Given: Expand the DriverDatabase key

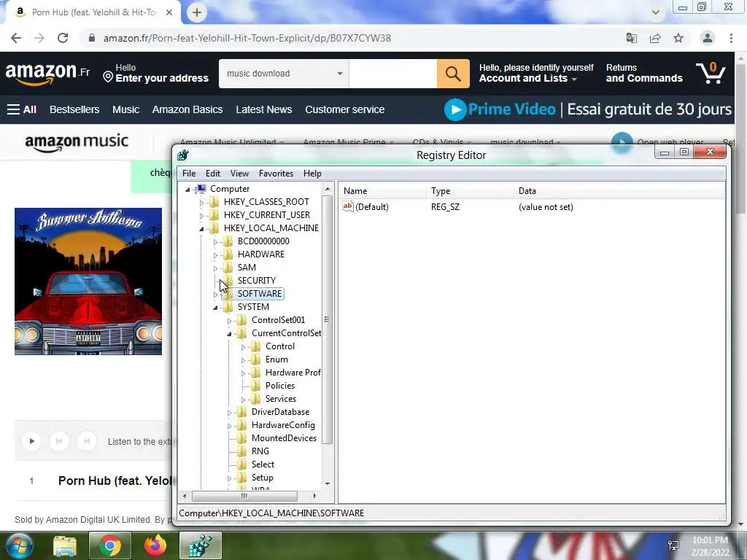Looking at the screenshot, I should pyautogui.click(x=229, y=413).
